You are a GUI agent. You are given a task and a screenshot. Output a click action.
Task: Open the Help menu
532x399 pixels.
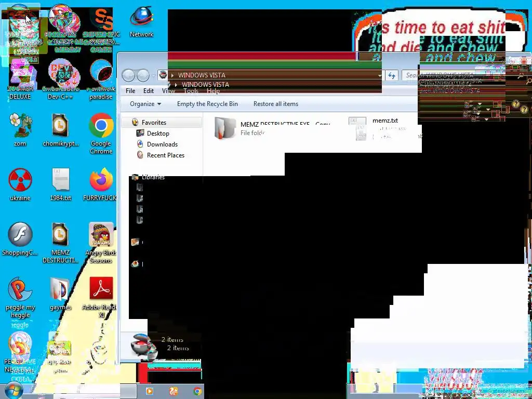click(213, 91)
